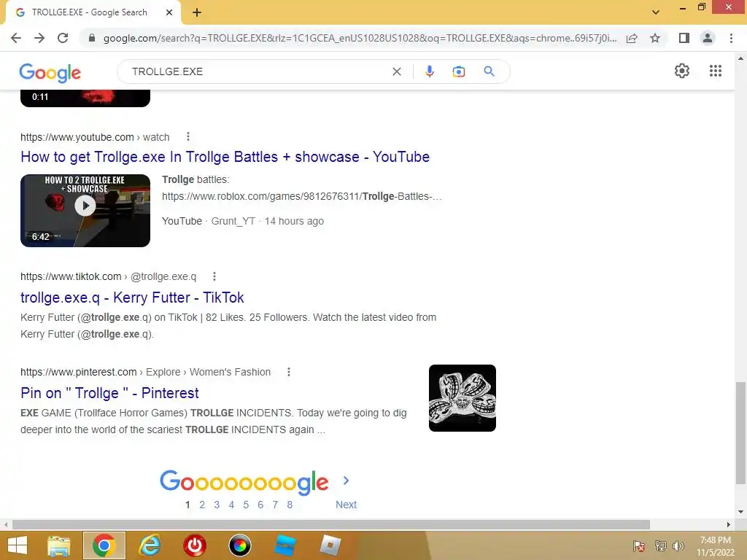Open Grunt_YT 14 hours ago source text
This screenshot has width=747, height=560.
(267, 221)
